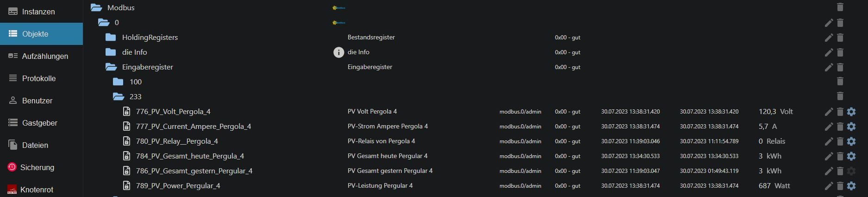868x197 pixels.
Task: Edit the Eingaberegister channel with pencil icon
Action: tap(829, 67)
